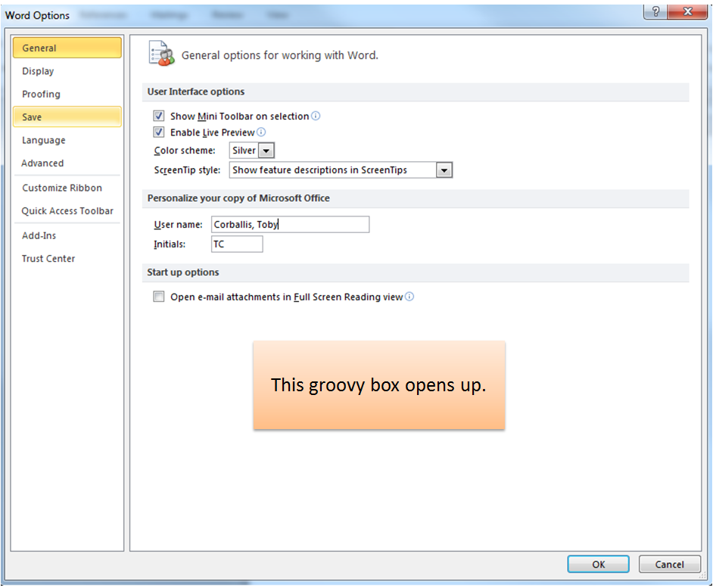Screen dimensions: 716x588
Task: Click the Initials text field
Action: tap(237, 244)
